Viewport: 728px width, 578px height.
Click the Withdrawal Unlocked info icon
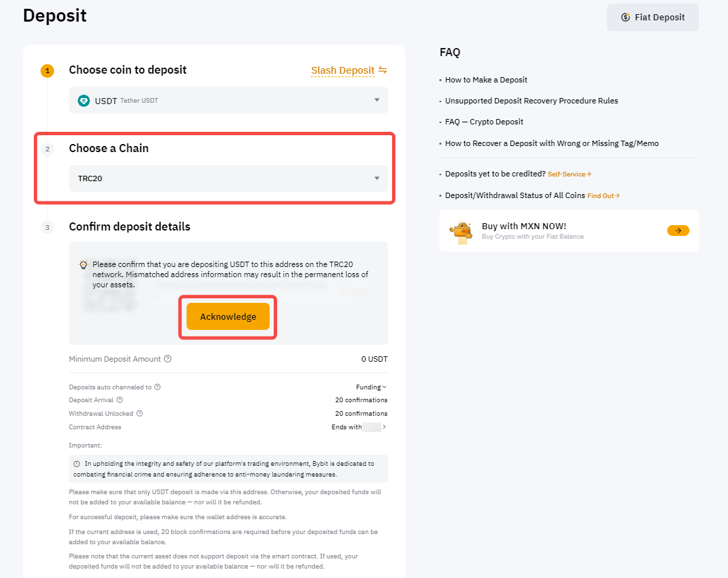coord(140,413)
